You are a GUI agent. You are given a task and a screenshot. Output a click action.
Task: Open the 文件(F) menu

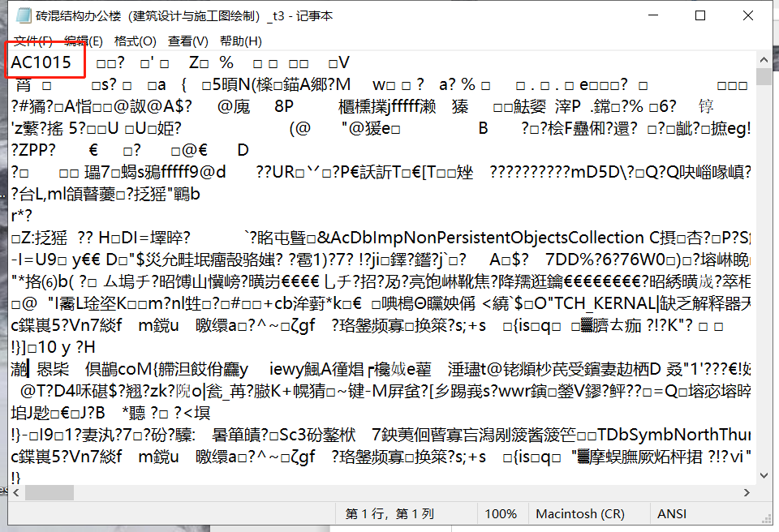click(x=27, y=41)
